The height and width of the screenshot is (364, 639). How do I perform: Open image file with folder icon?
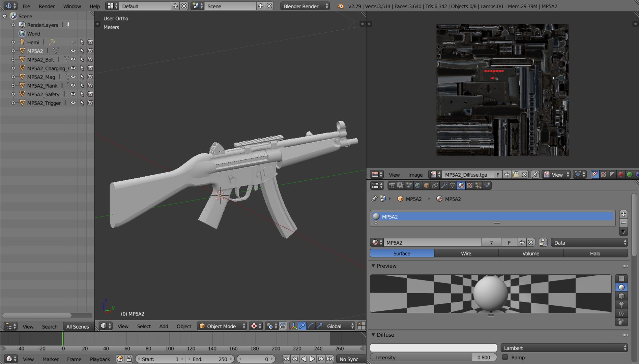(x=515, y=175)
